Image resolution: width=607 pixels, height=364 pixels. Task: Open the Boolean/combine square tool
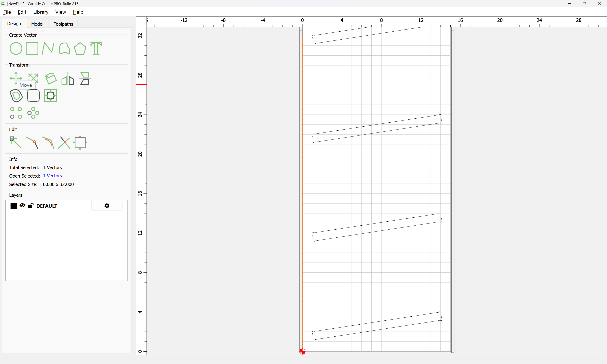pyautogui.click(x=51, y=96)
